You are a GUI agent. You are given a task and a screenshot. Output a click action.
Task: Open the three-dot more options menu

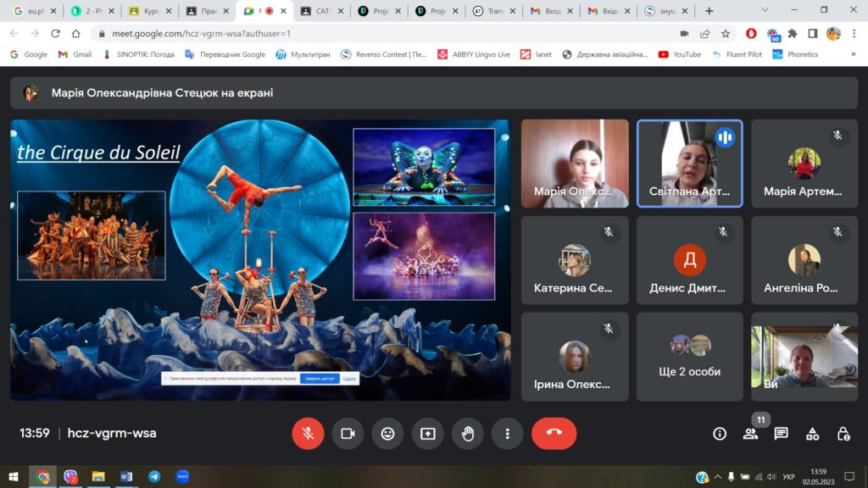coord(507,433)
